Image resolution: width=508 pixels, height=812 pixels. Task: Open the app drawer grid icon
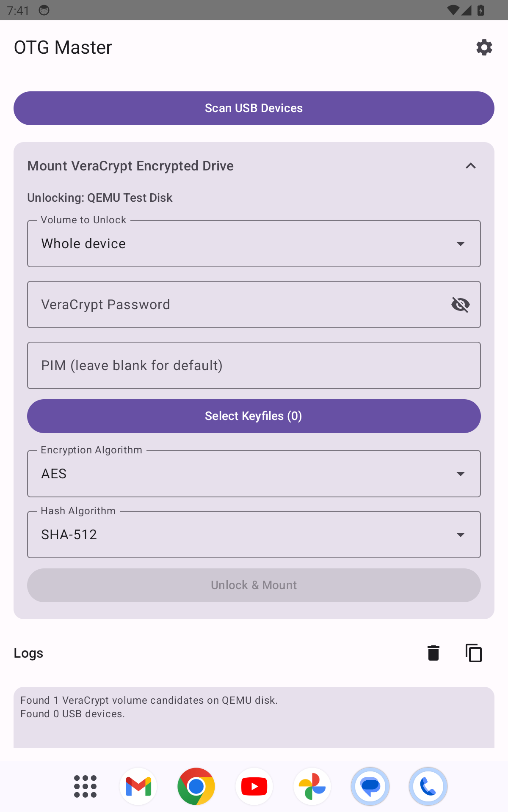[85, 787]
